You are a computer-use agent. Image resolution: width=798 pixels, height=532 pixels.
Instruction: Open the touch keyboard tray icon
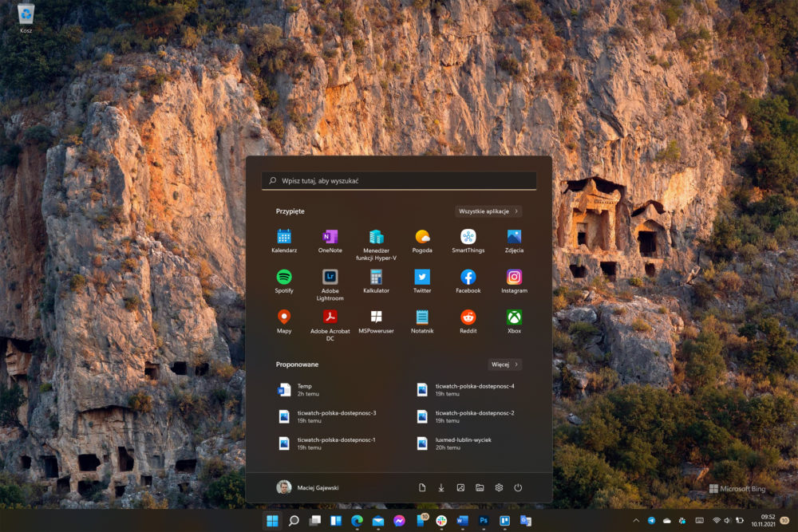tap(700, 520)
